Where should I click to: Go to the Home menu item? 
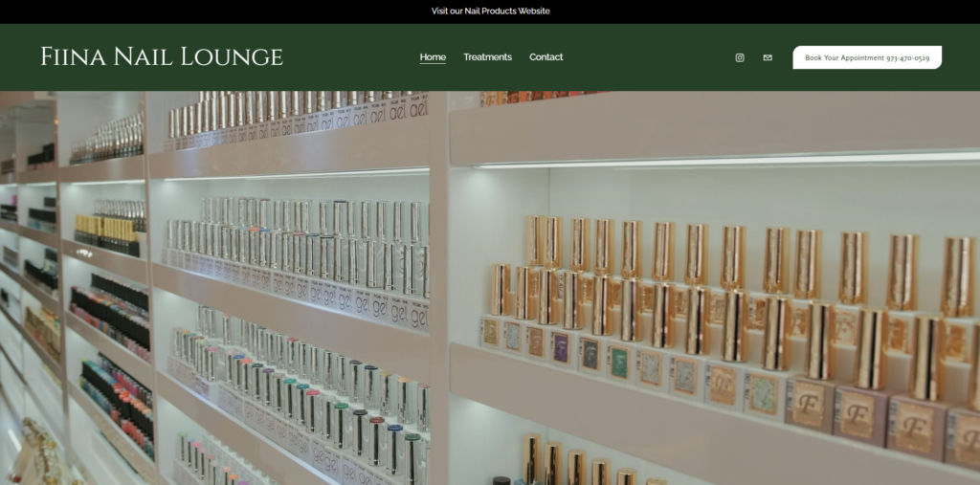click(433, 57)
